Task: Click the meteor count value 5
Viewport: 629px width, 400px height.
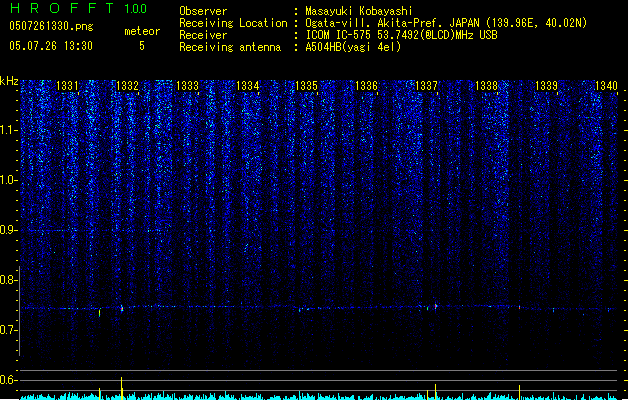Action: tap(142, 46)
